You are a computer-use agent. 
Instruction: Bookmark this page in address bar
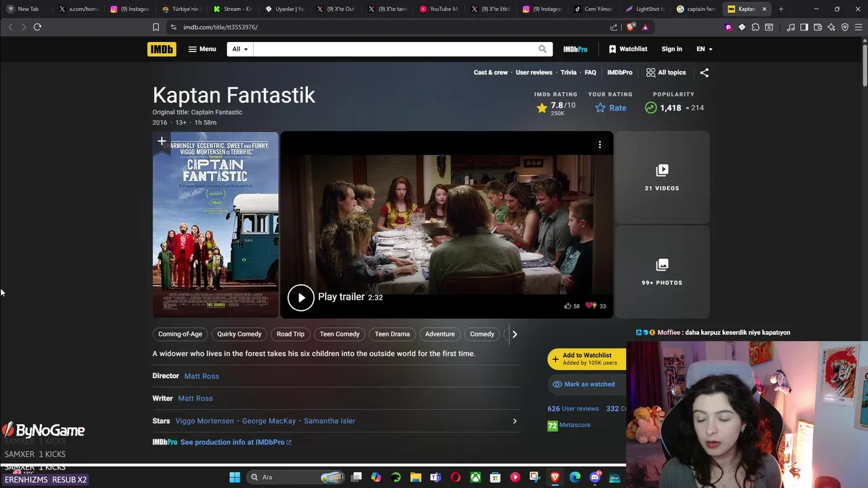pyautogui.click(x=155, y=27)
